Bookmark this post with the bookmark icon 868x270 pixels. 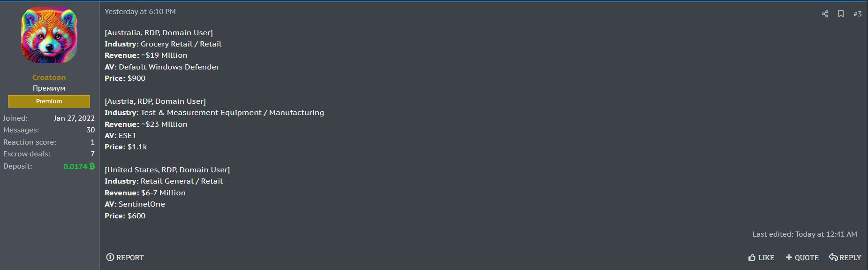pos(841,14)
